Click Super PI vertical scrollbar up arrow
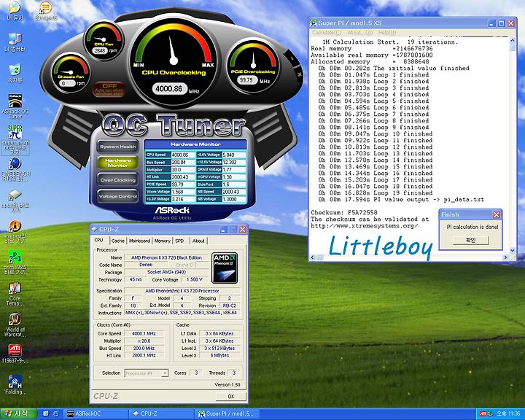525x420 pixels. point(513,41)
